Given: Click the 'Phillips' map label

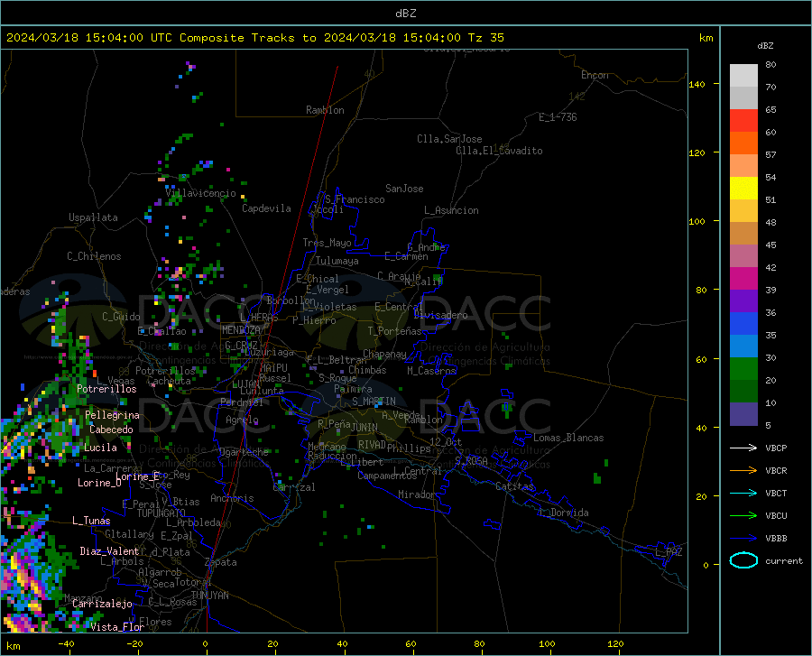Looking at the screenshot, I should pos(409,448).
